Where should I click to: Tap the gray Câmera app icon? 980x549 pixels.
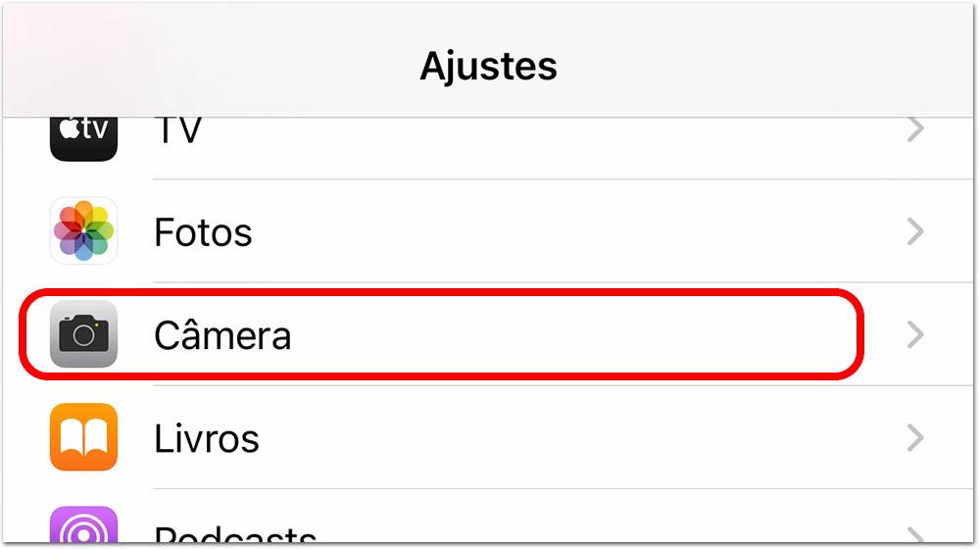[83, 334]
